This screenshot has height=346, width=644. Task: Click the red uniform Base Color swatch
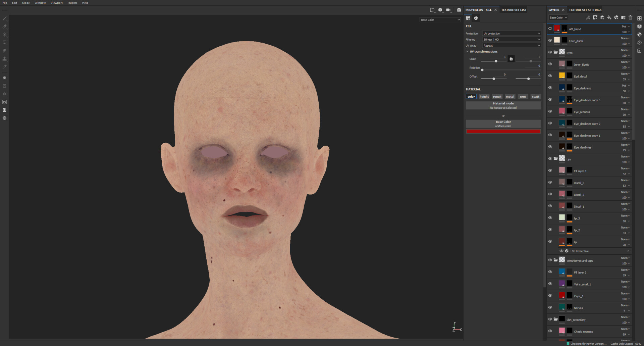(503, 131)
